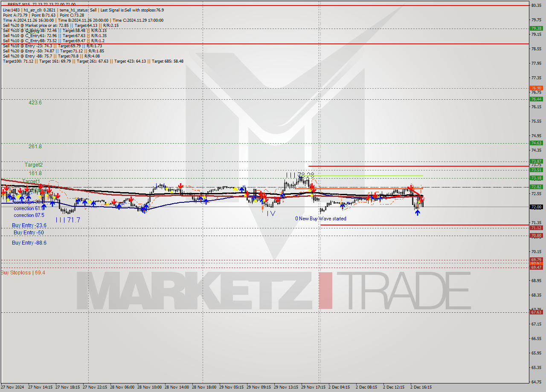The height and width of the screenshot is (392, 546).
Task: Click the '29 Nov 13:15' time axis label
Action: click(x=286, y=388)
